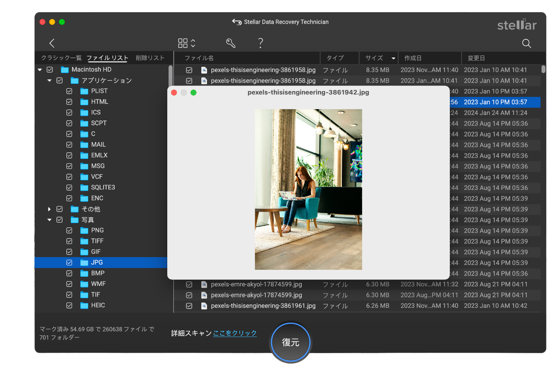
Task: Select the ICS folder icon
Action: (84, 112)
